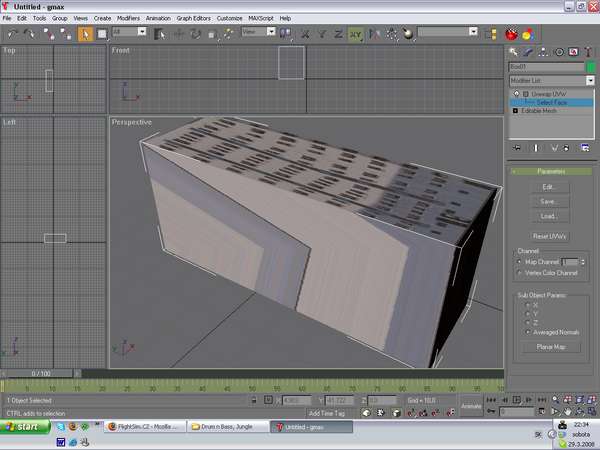The height and width of the screenshot is (450, 600).
Task: Select the Map Channel radio button
Action: point(521,261)
